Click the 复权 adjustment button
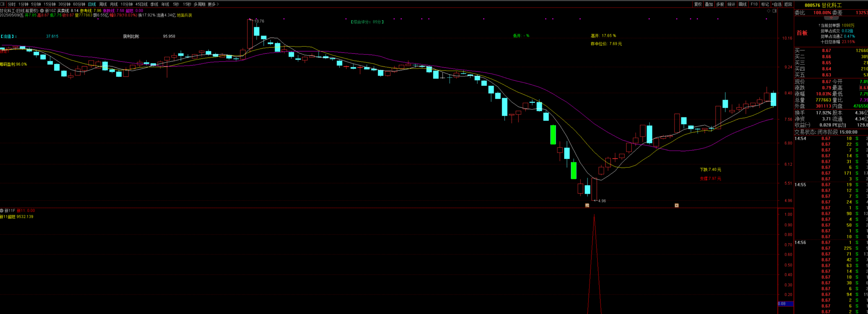This screenshot has width=868, height=314. [698, 4]
